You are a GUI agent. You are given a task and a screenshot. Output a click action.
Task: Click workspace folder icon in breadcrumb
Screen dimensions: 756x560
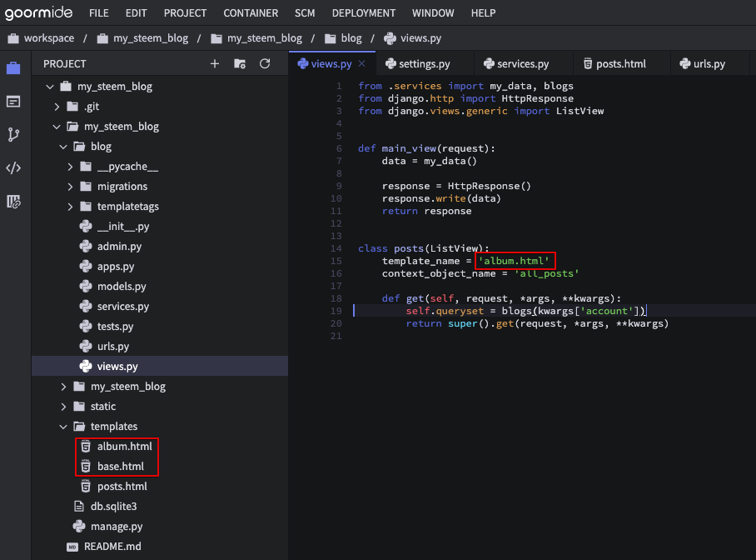(13, 38)
